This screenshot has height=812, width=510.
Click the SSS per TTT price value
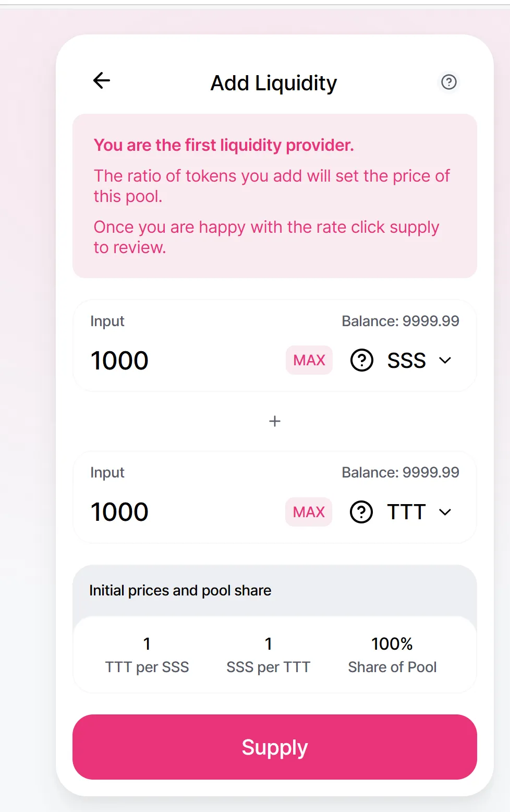[x=268, y=644]
